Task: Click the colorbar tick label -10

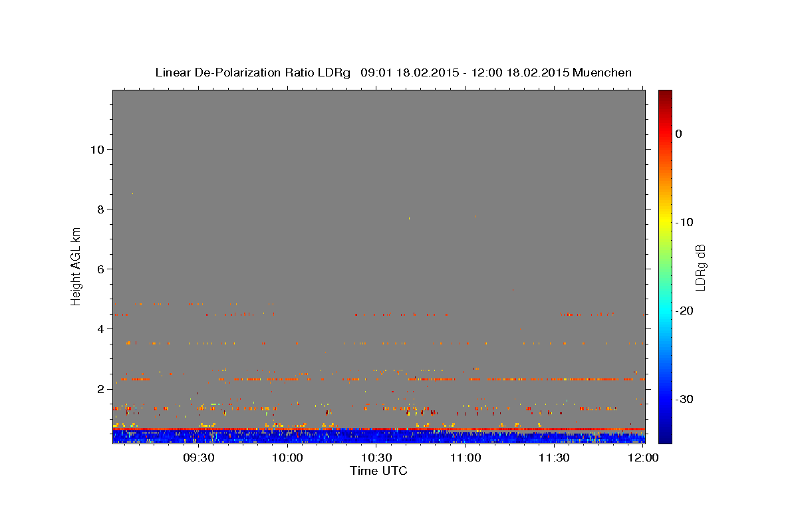Action: [x=684, y=222]
